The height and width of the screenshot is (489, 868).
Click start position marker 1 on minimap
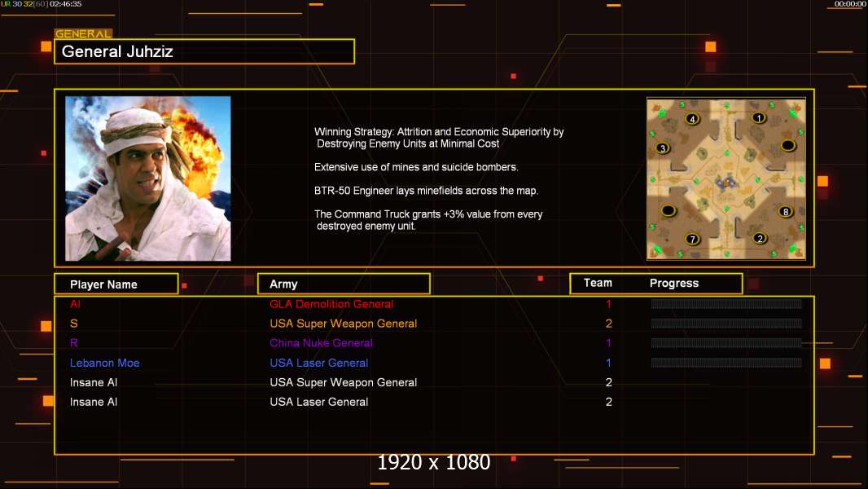point(759,117)
